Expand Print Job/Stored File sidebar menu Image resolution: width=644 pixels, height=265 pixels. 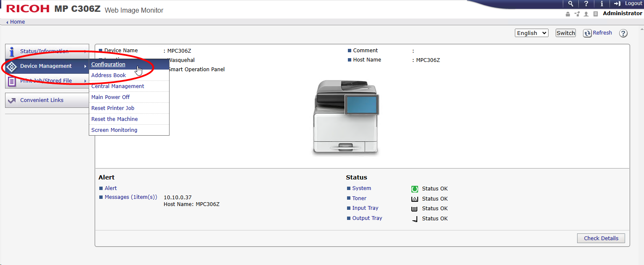click(47, 81)
